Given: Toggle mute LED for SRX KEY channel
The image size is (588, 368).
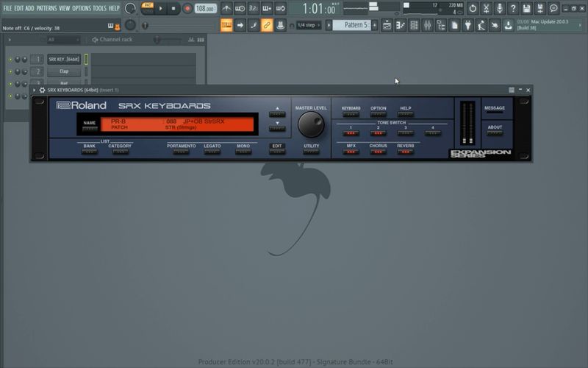Looking at the screenshot, I should tap(10, 60).
